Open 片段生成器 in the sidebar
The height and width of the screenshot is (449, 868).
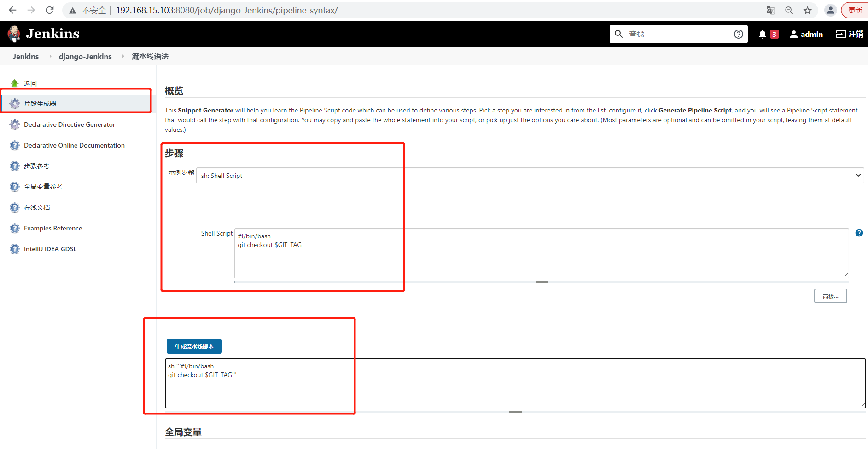40,104
